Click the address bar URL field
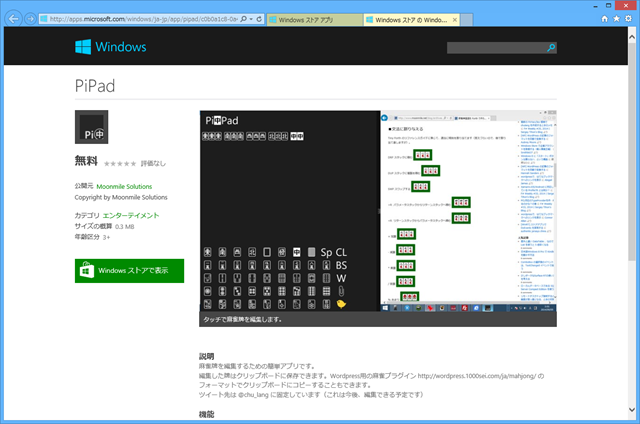The image size is (640, 424). coord(143,19)
